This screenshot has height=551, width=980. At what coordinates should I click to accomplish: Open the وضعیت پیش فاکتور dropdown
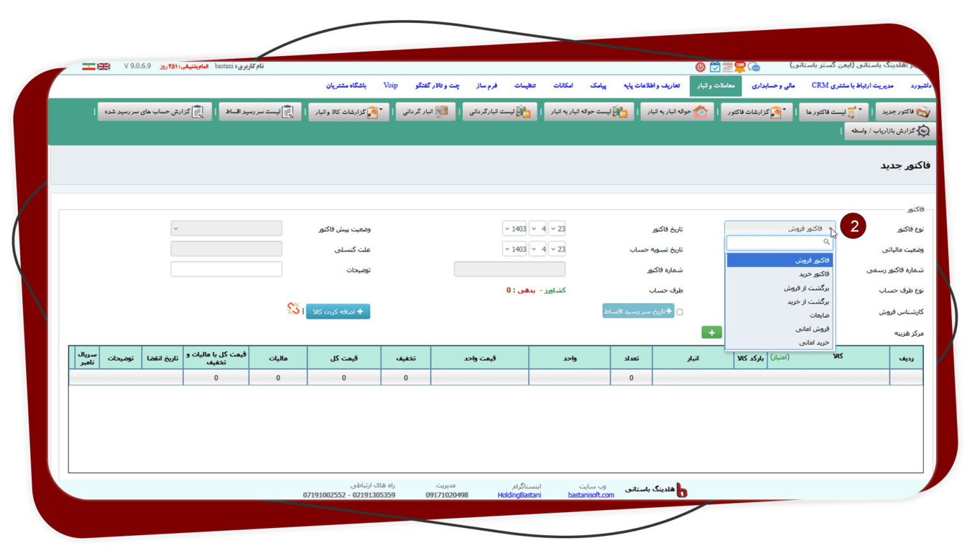coord(226,228)
